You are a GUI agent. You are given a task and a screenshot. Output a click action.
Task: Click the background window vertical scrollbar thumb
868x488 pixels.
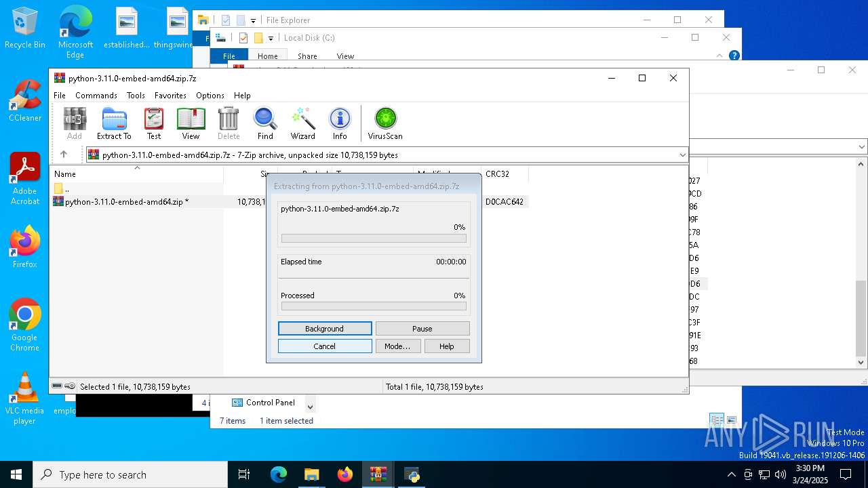(861, 319)
